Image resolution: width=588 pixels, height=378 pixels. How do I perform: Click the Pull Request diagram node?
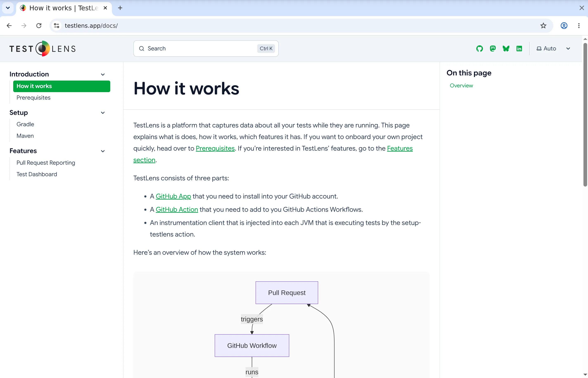pos(287,292)
